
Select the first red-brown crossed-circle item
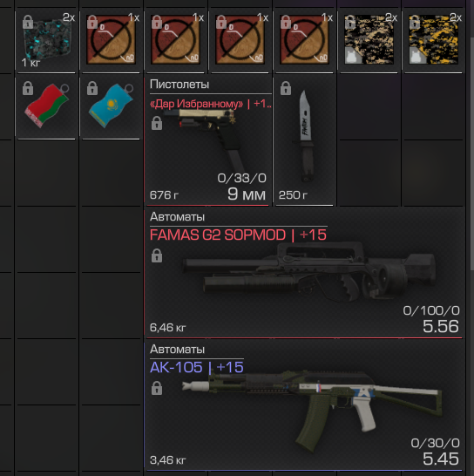point(111,41)
